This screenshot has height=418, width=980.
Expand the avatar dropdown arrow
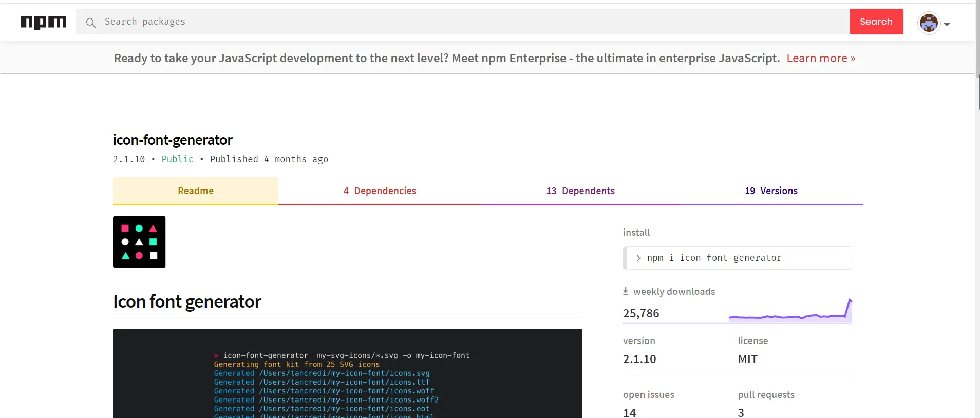click(x=947, y=24)
